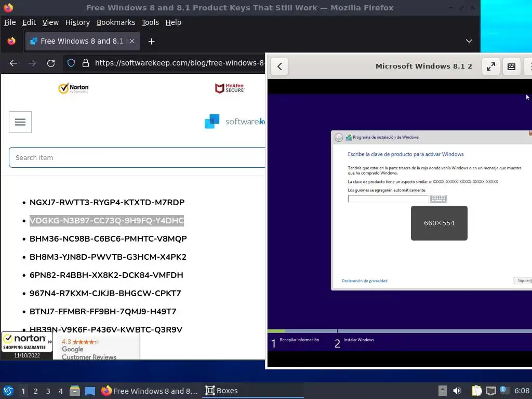Click the Windows installation progress bar
Screen dimensions: 532x399
tap(400, 331)
